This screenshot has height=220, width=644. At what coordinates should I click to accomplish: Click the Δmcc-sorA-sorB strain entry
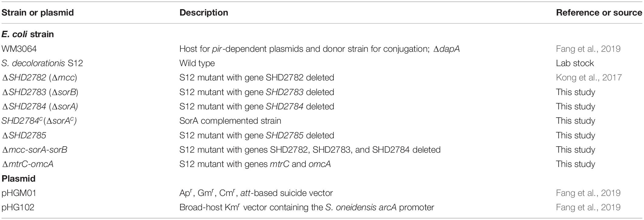[x=34, y=150]
